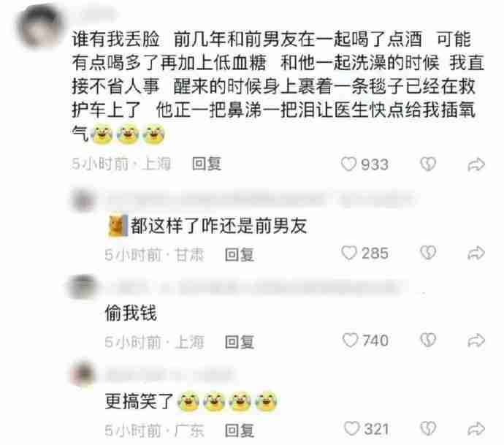Viewport: 504px width, 445px height.
Task: Open avatar of the '更搞笑了' replier
Action: point(83,373)
